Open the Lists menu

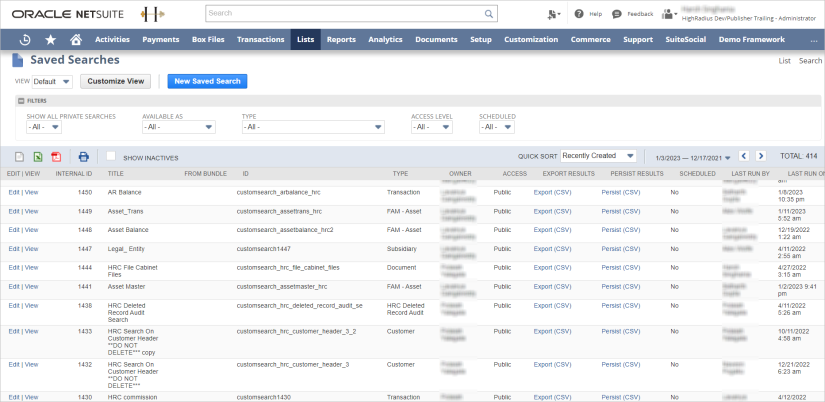pyautogui.click(x=306, y=39)
